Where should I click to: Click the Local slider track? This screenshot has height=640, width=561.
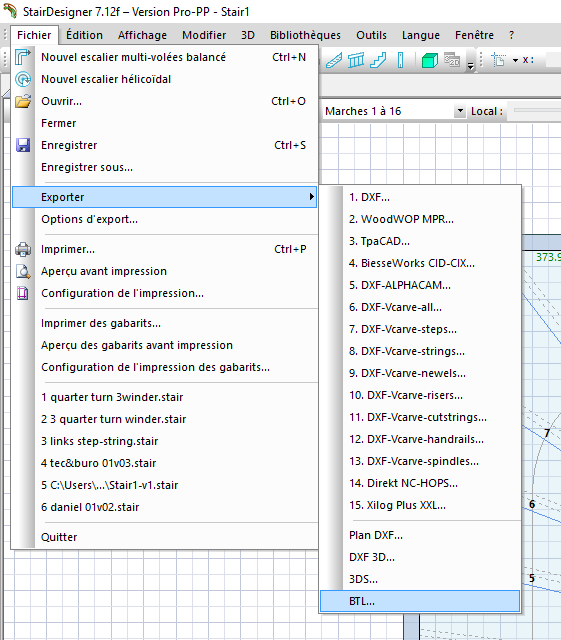tap(537, 110)
